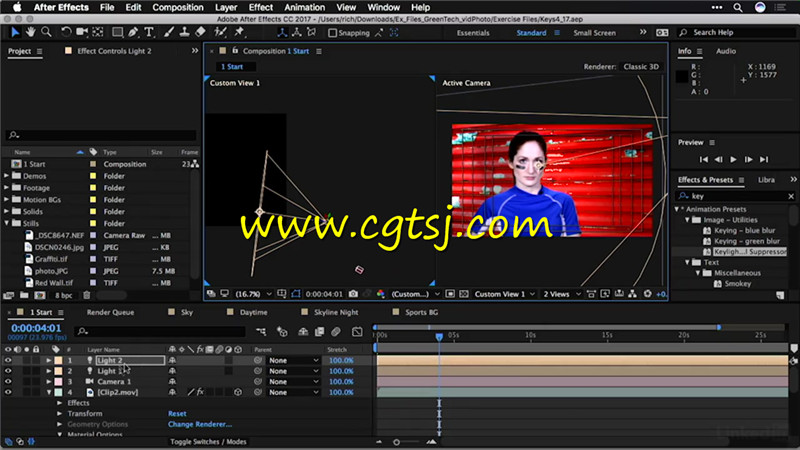The width and height of the screenshot is (800, 450).
Task: Expand the Transform property group
Action: [x=60, y=414]
